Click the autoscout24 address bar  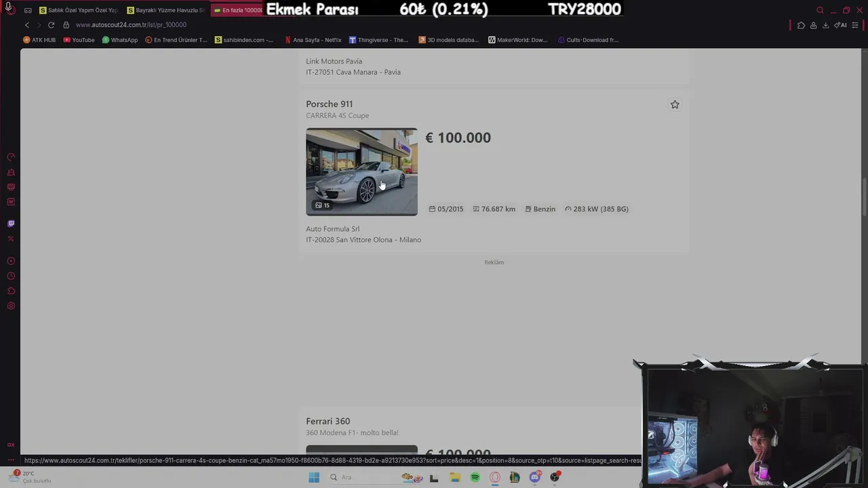pyautogui.click(x=131, y=25)
